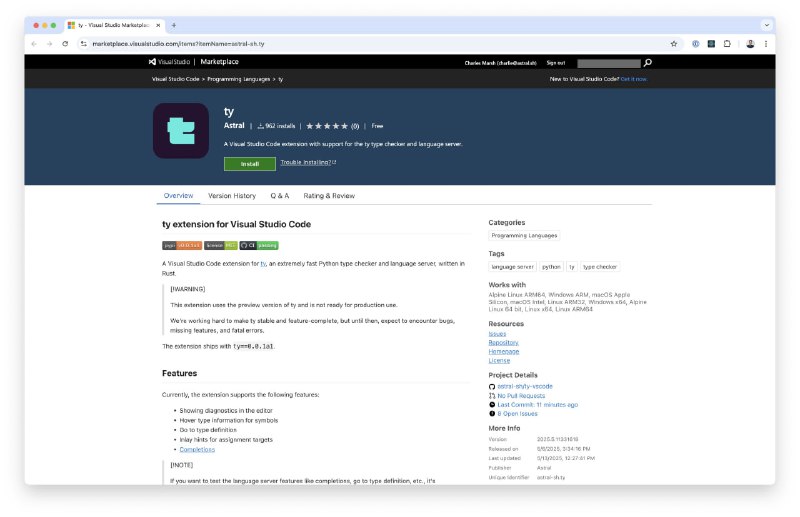
Task: Click the macOS green fullscreen button
Action: coord(53,25)
